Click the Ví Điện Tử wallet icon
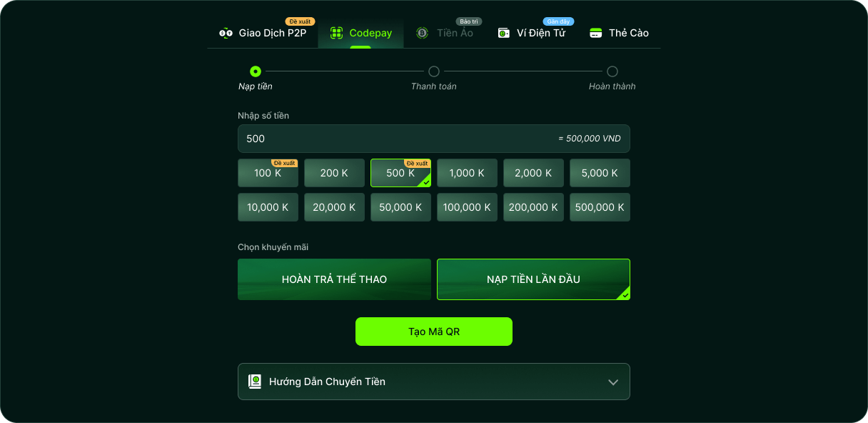868x423 pixels. tap(504, 33)
